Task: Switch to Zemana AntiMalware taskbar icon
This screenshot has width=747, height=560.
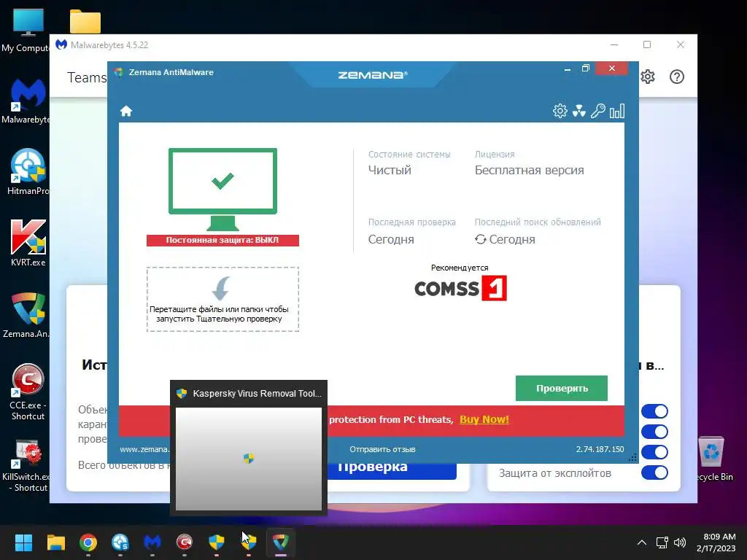Action: (281, 542)
